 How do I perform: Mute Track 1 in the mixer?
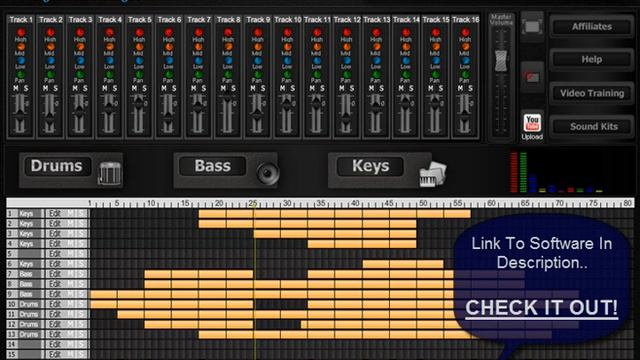pyautogui.click(x=16, y=88)
